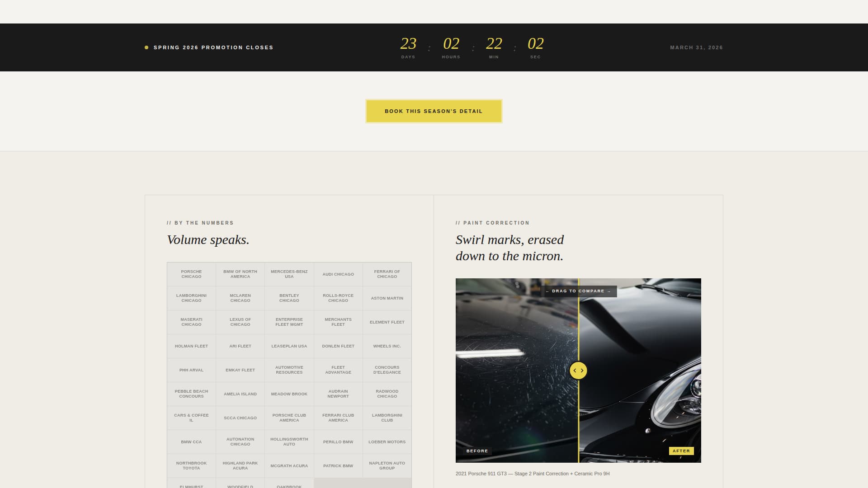Click the Paint Correction section label
868x488 pixels.
click(492, 223)
